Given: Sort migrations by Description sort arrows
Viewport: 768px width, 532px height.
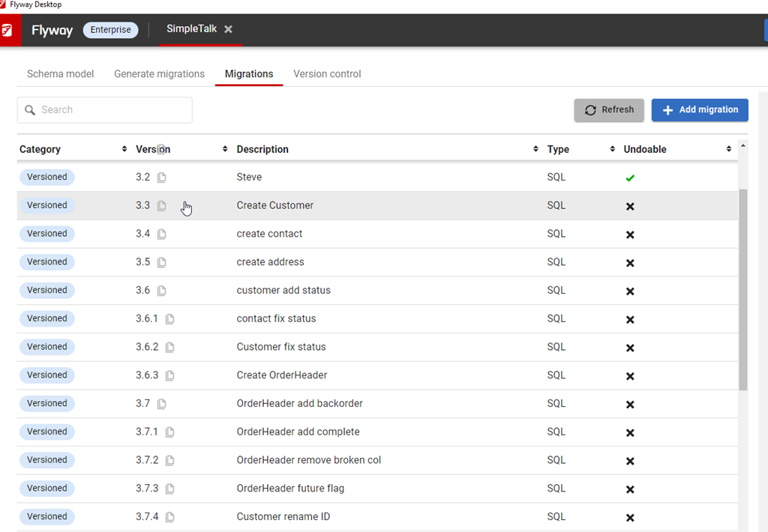Looking at the screenshot, I should (x=535, y=149).
